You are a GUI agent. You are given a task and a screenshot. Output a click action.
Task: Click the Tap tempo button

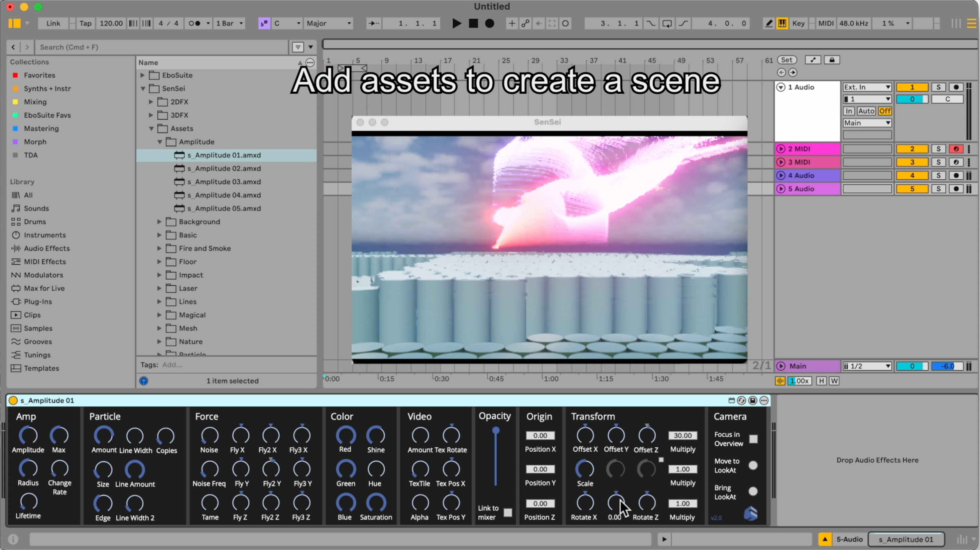coord(85,24)
